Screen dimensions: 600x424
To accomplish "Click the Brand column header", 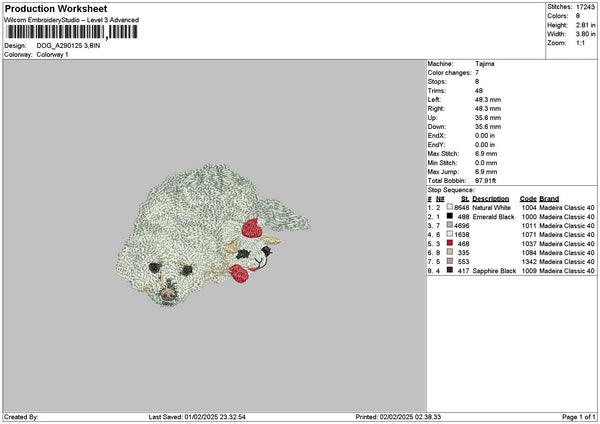I will coord(549,198).
